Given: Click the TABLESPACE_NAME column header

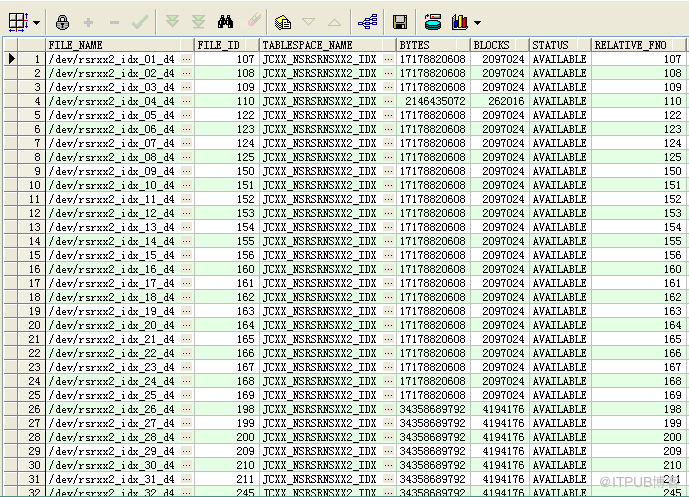Looking at the screenshot, I should (x=327, y=45).
